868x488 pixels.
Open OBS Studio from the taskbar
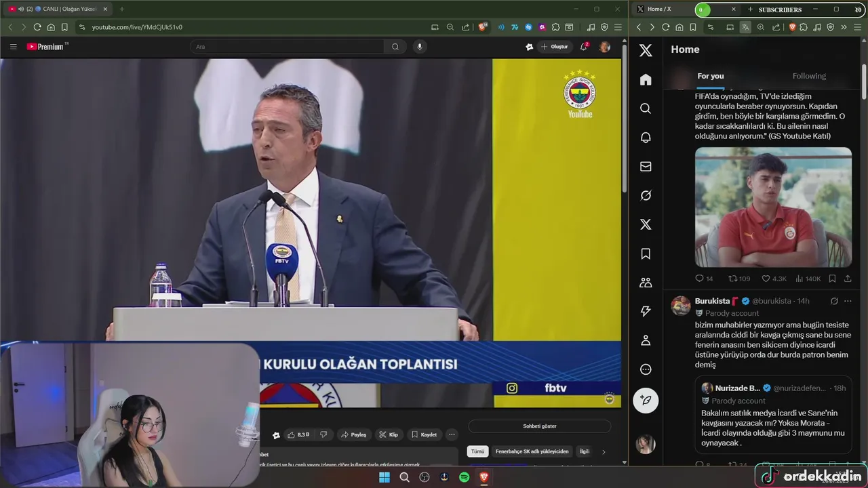[425, 477]
